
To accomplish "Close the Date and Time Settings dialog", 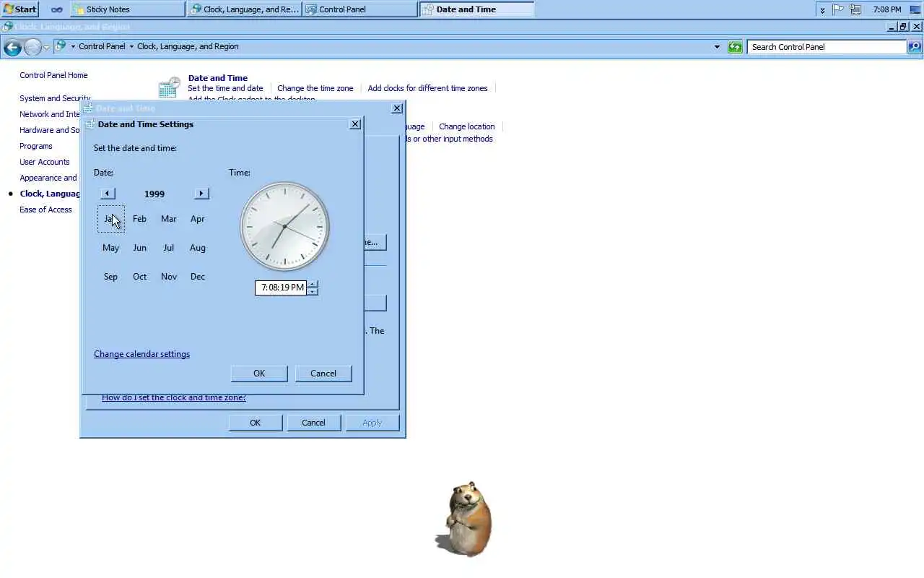I will [355, 124].
